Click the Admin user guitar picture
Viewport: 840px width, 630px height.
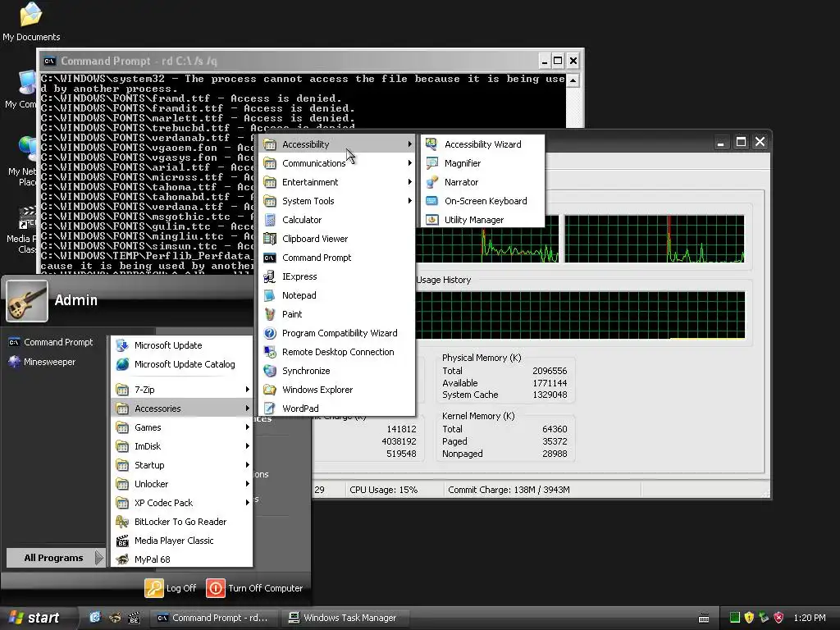point(27,300)
